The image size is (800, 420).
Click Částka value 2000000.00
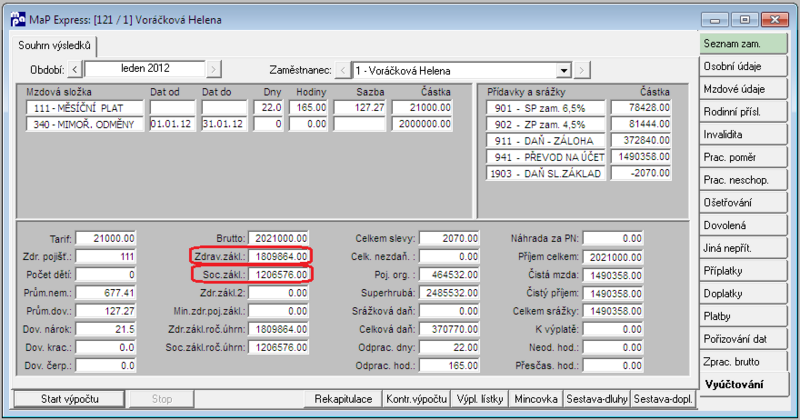coord(422,124)
